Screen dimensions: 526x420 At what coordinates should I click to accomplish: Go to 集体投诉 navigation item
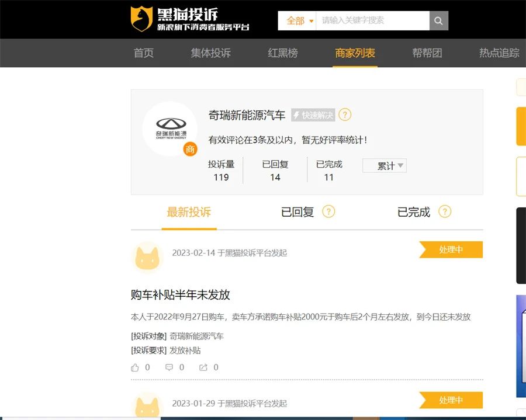click(210, 53)
